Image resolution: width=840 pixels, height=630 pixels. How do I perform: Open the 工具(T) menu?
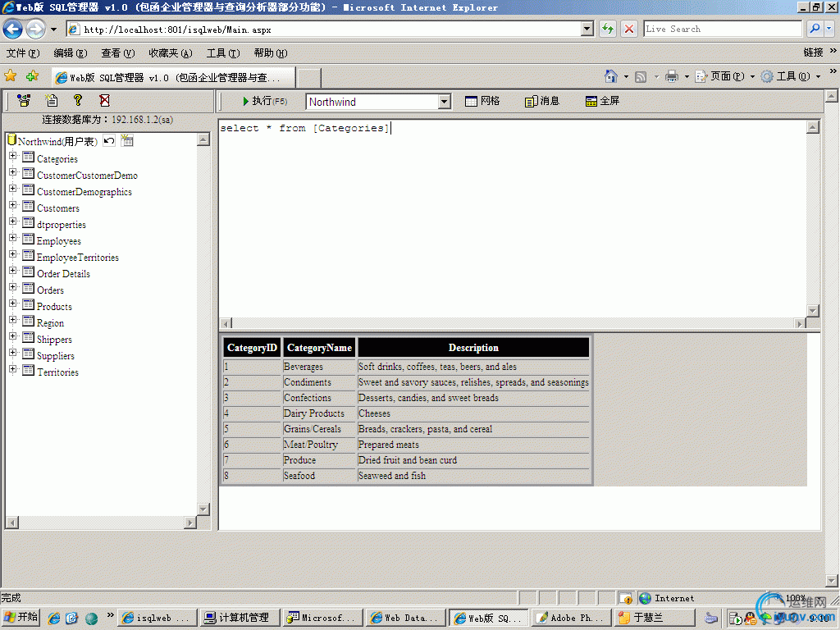(x=223, y=53)
